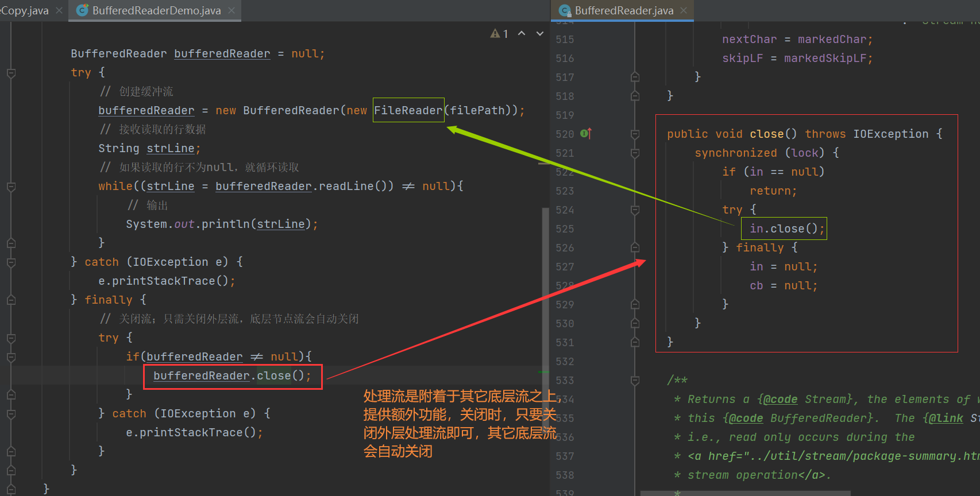Click line number 515 in the gutter

[565, 40]
